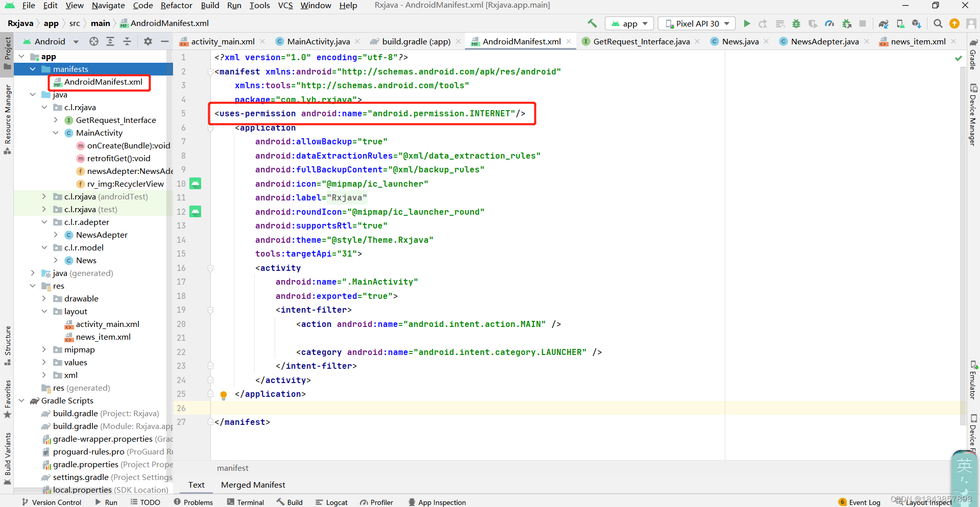Open Search Everywhere with the magnifier icon

tap(938, 23)
